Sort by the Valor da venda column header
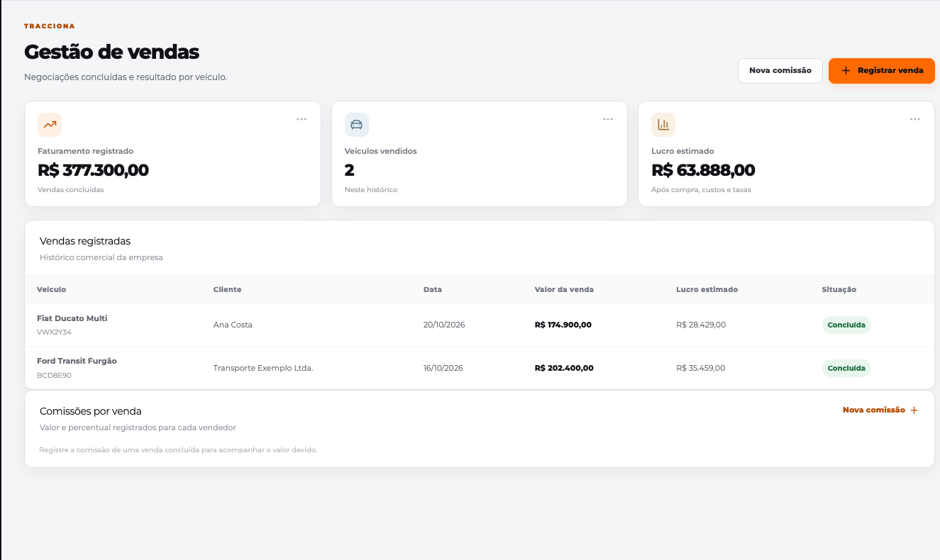 564,289
